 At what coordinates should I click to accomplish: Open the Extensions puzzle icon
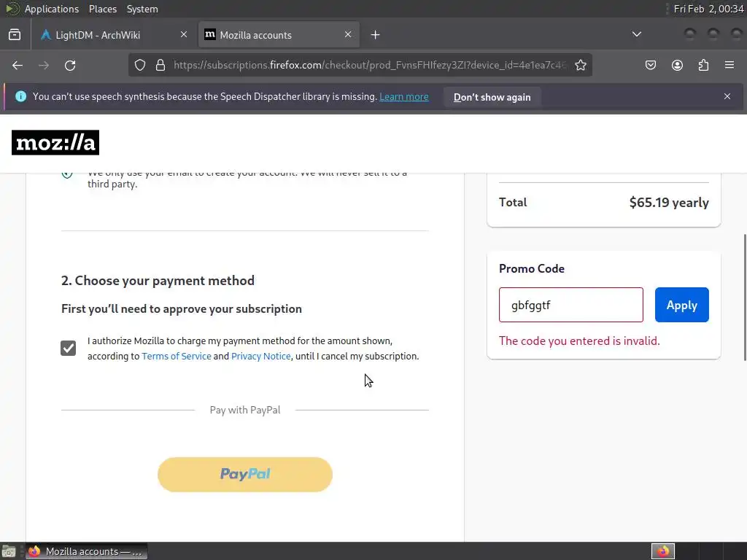(x=703, y=65)
